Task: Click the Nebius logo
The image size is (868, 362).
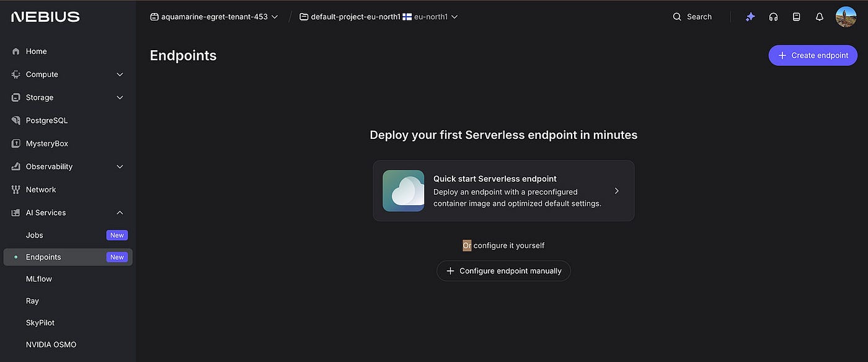Action: point(45,17)
